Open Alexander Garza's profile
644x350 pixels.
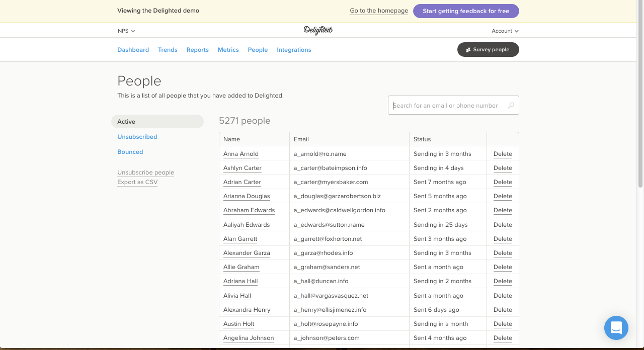coord(247,253)
